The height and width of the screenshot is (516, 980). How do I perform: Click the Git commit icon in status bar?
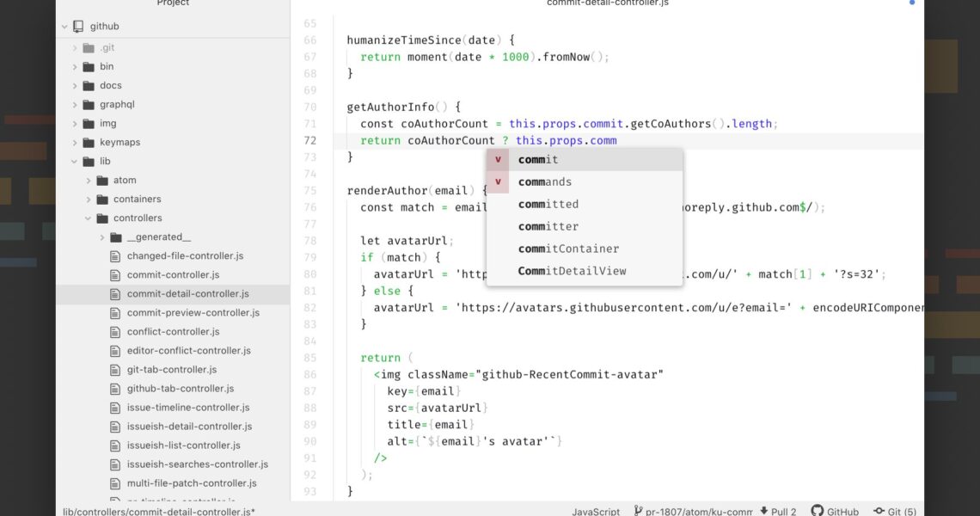[x=879, y=511]
